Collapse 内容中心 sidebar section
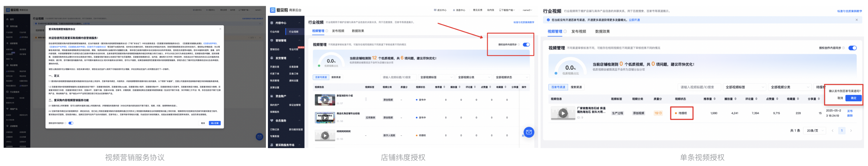 299,23
